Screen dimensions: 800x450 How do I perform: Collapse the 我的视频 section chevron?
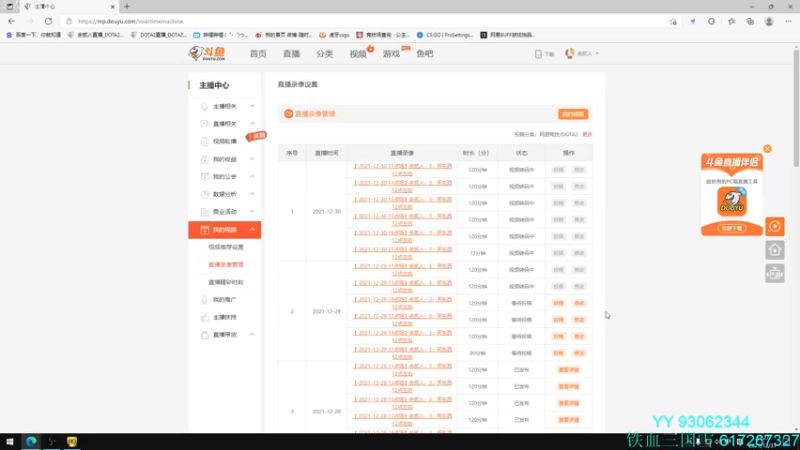pos(252,230)
